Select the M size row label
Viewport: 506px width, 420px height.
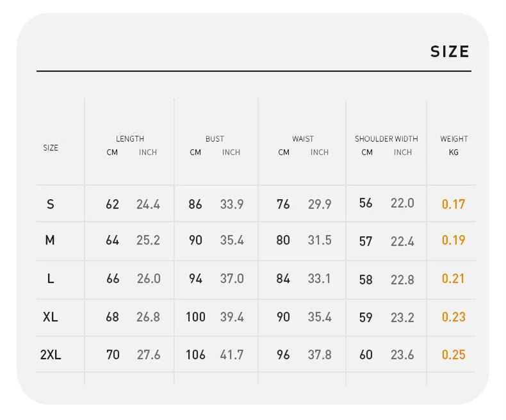click(50, 240)
